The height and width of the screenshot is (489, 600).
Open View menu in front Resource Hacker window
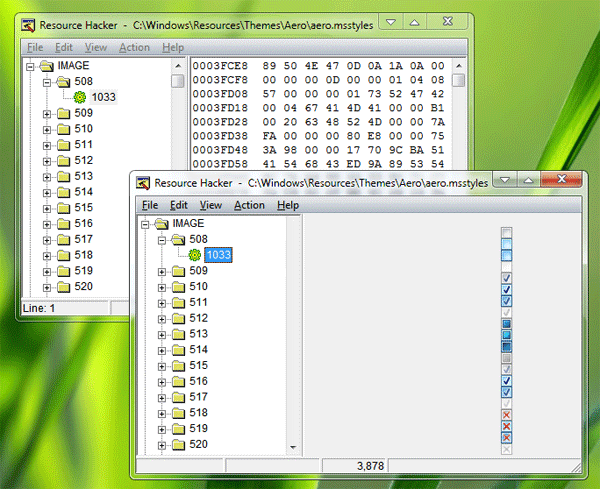point(211,205)
